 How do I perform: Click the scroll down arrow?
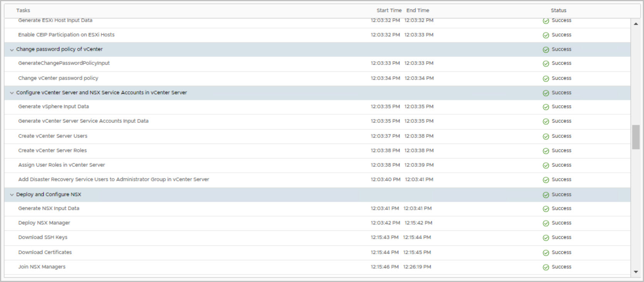636,272
